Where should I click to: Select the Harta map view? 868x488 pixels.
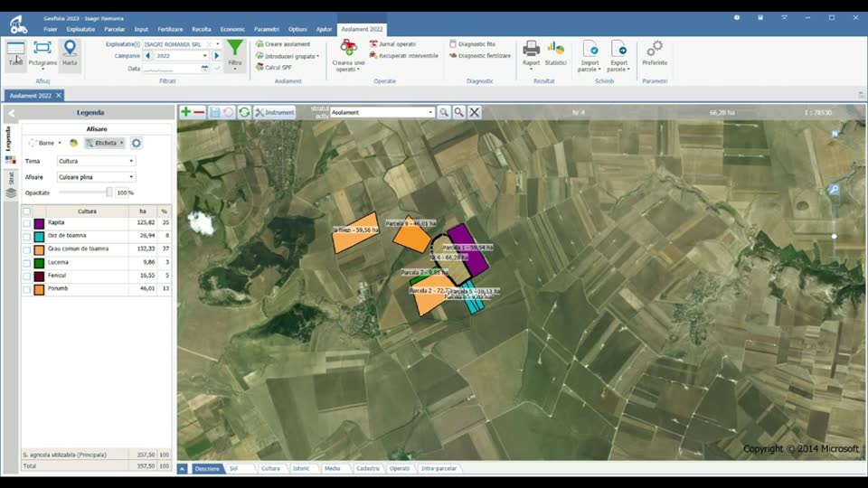pyautogui.click(x=70, y=54)
